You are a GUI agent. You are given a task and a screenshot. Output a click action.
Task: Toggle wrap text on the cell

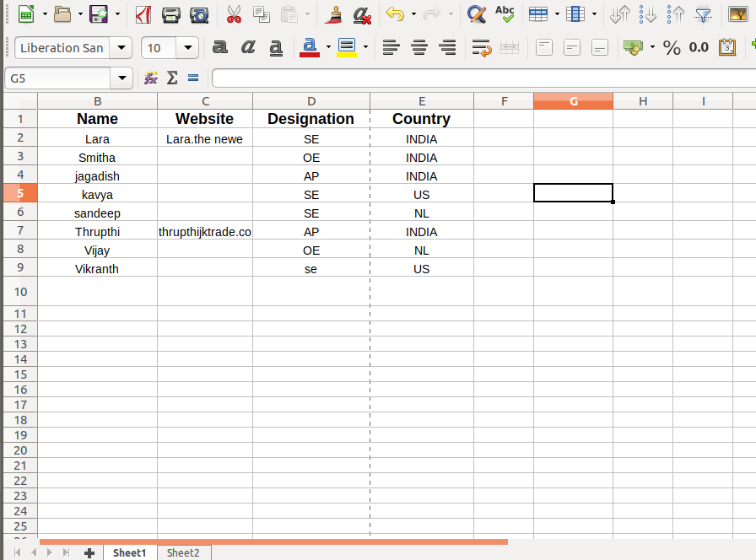(481, 48)
